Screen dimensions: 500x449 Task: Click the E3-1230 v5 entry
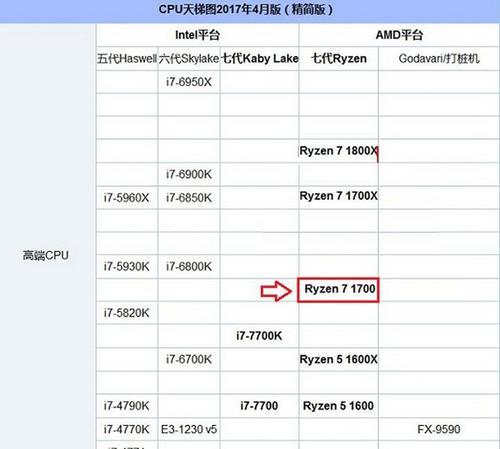(x=189, y=429)
